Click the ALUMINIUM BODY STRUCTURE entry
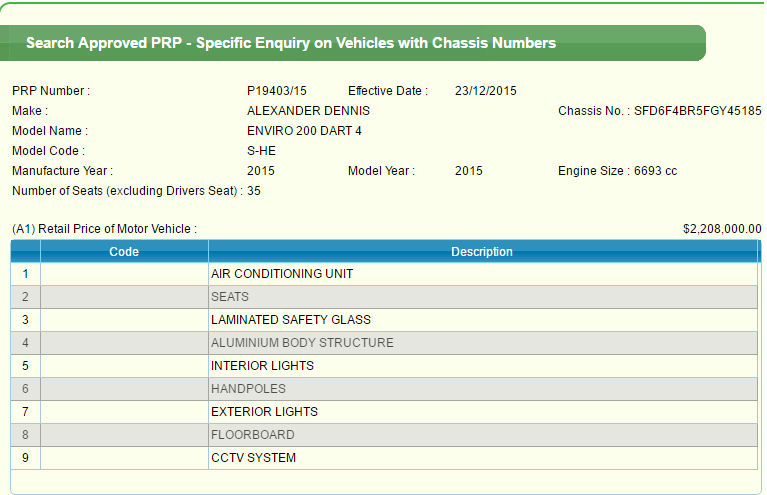Screen dimensions: 767x495 [x=302, y=343]
